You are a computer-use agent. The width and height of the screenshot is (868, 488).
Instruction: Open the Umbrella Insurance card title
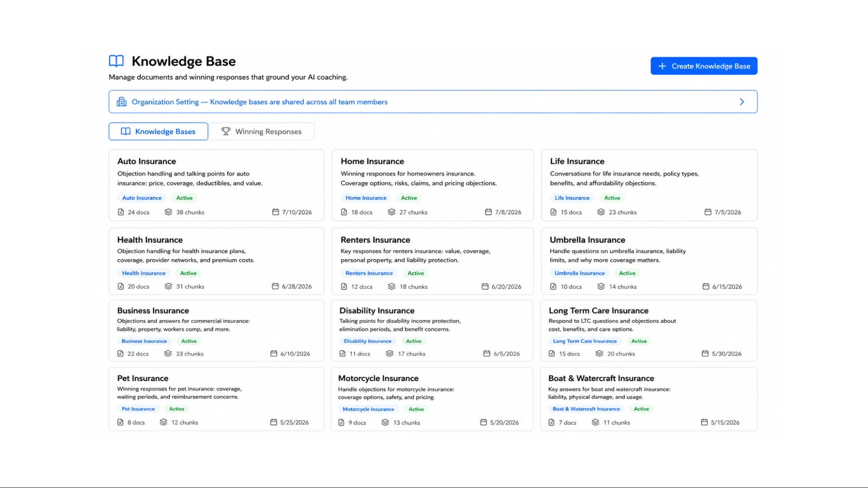tap(587, 240)
